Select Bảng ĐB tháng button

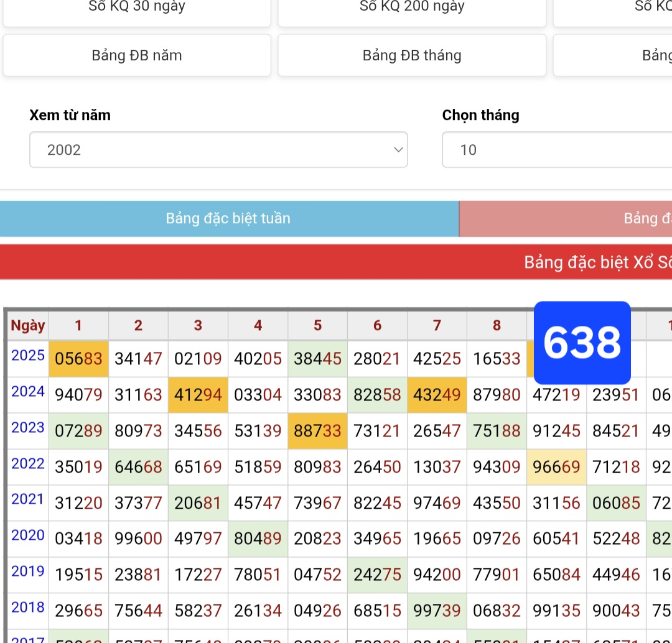[x=412, y=55]
